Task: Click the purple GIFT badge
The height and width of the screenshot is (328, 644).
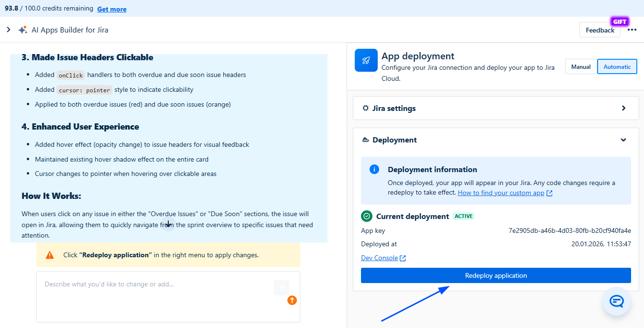Action: (619, 22)
